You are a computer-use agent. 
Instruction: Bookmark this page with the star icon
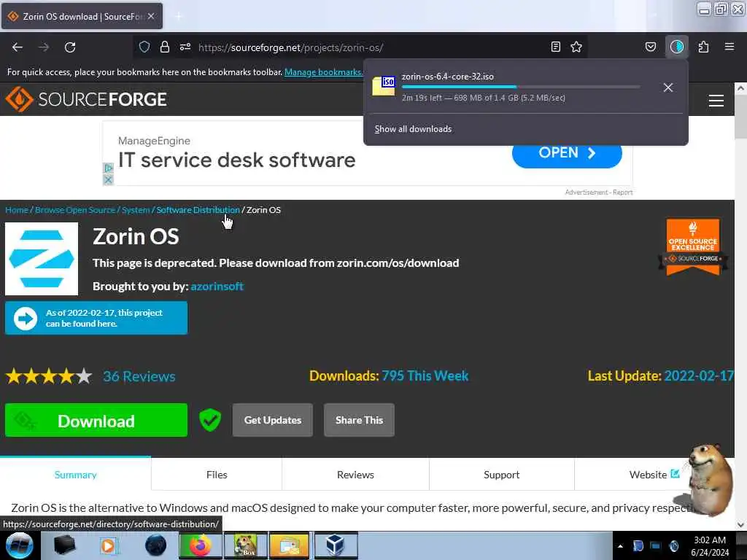coord(576,47)
